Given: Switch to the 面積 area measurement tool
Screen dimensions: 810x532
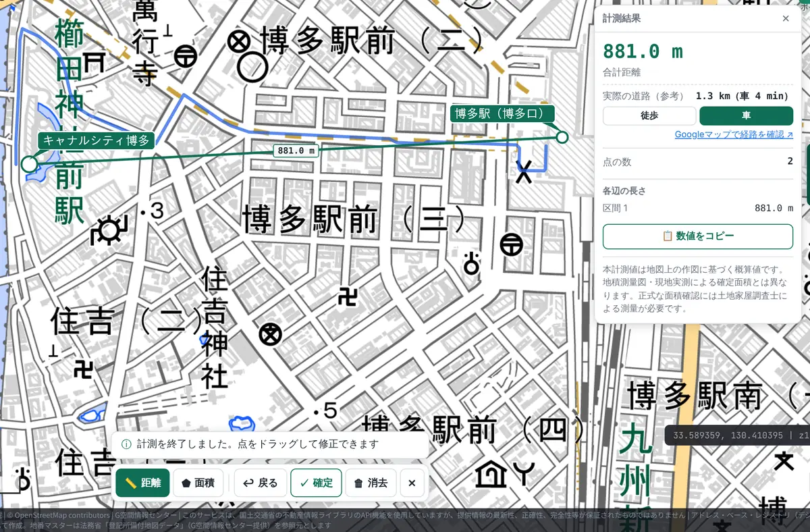Looking at the screenshot, I should 198,483.
